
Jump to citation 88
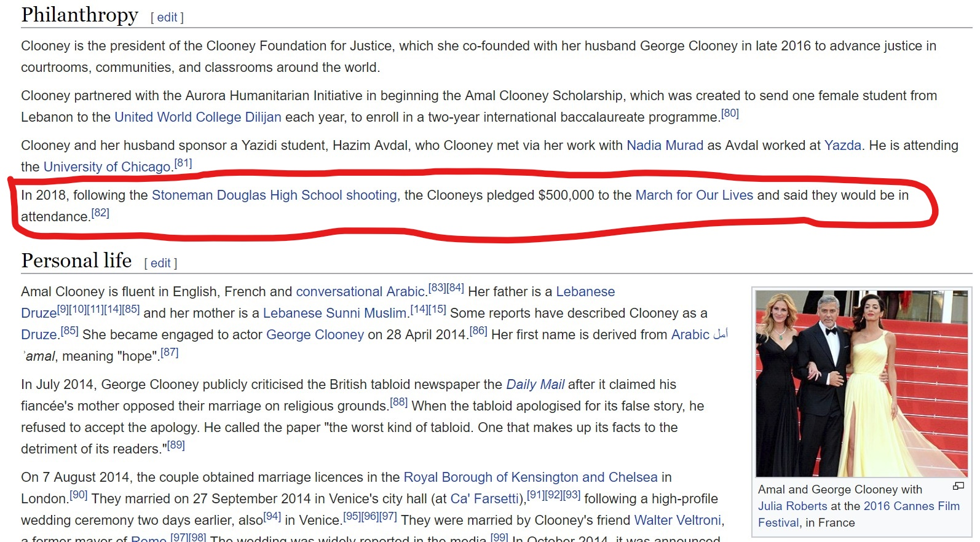(399, 402)
